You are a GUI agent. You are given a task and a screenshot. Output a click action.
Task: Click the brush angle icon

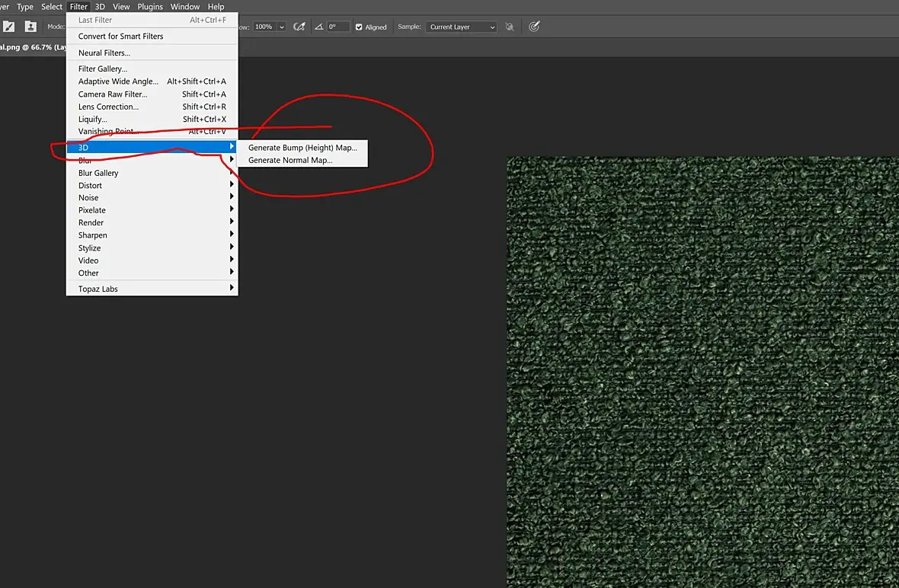pos(320,27)
